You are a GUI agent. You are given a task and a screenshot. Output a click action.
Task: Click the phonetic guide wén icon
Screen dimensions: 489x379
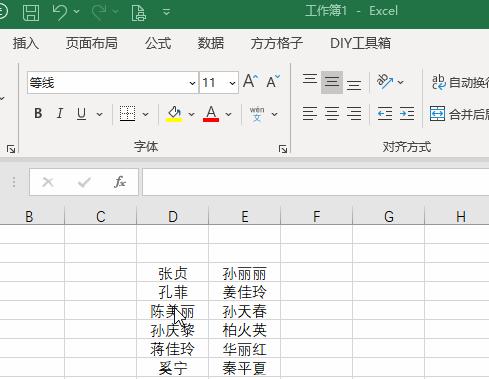click(257, 114)
